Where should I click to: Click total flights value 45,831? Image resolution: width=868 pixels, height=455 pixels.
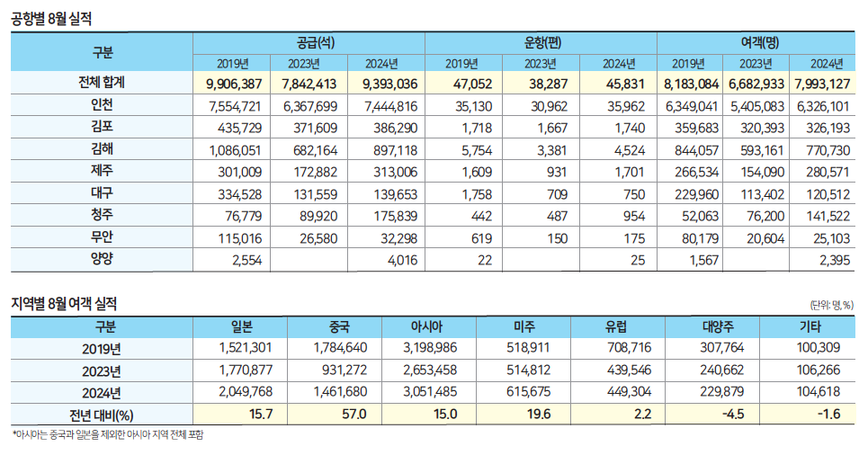[x=625, y=85]
